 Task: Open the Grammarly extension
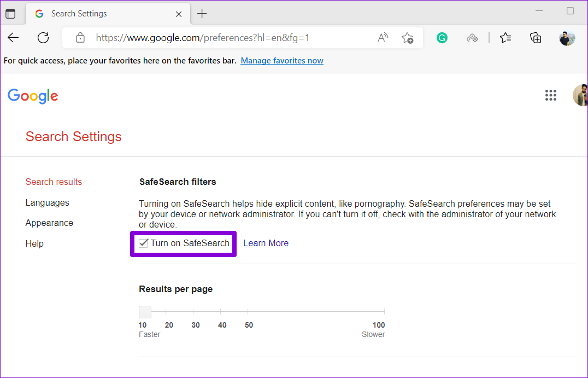tap(442, 38)
